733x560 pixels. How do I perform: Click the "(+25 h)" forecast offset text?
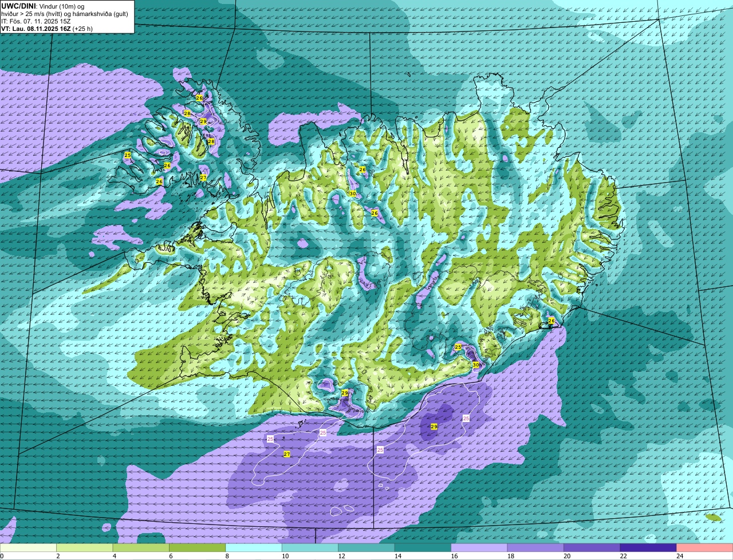tap(83, 29)
